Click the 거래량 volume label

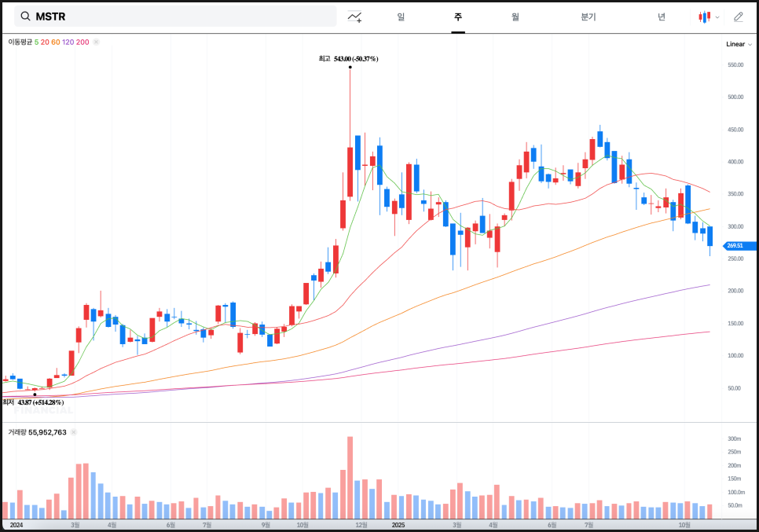tap(17, 432)
